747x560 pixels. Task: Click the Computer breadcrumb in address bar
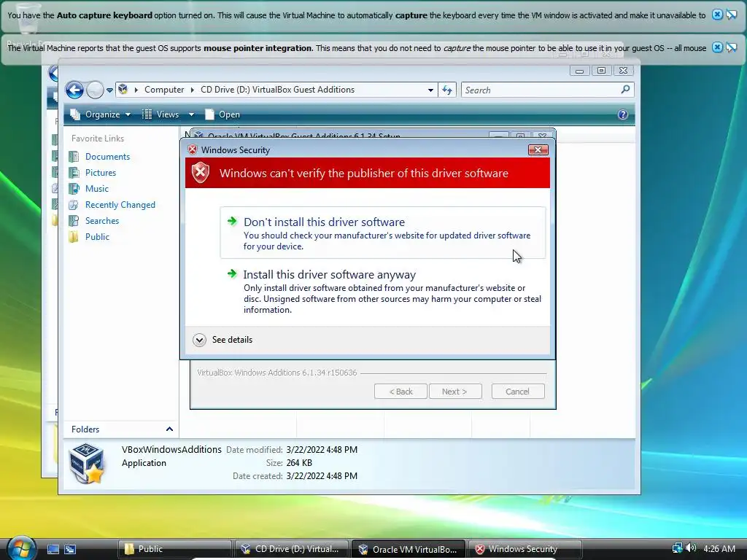click(x=164, y=90)
